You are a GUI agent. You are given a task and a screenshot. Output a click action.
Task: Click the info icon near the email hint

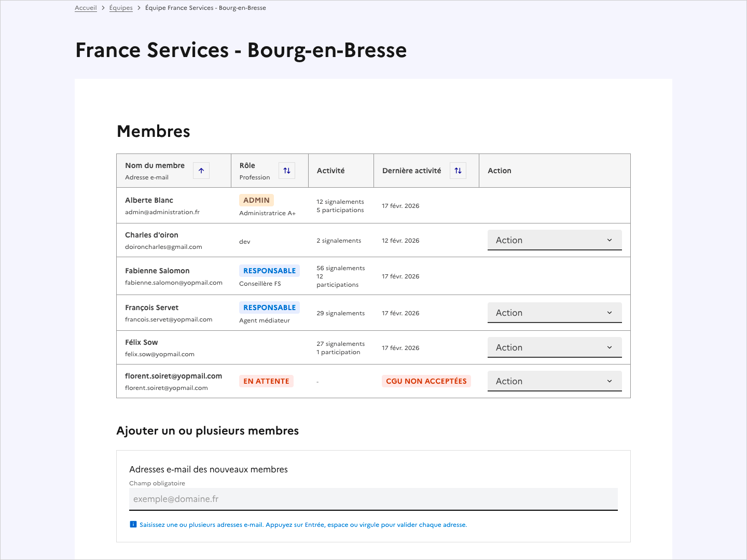pos(133,524)
